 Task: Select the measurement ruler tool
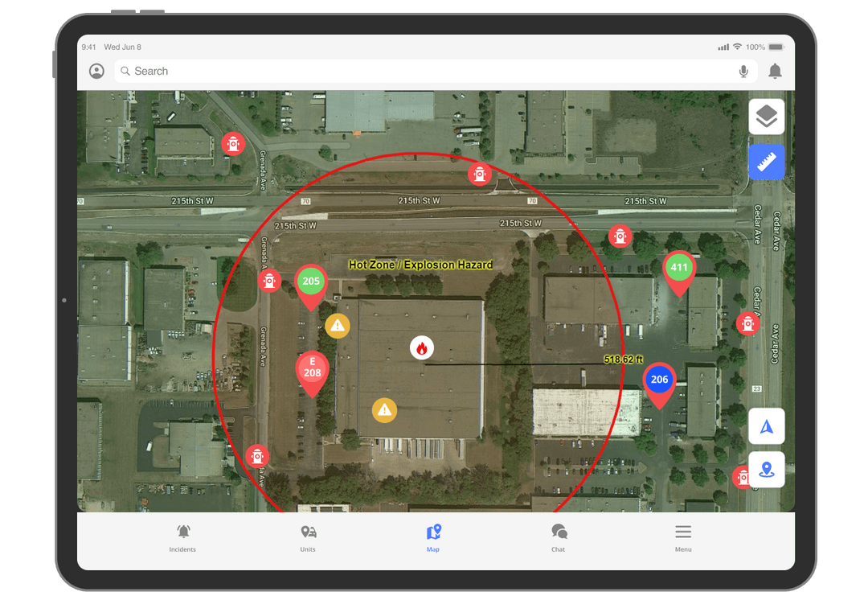pyautogui.click(x=766, y=162)
